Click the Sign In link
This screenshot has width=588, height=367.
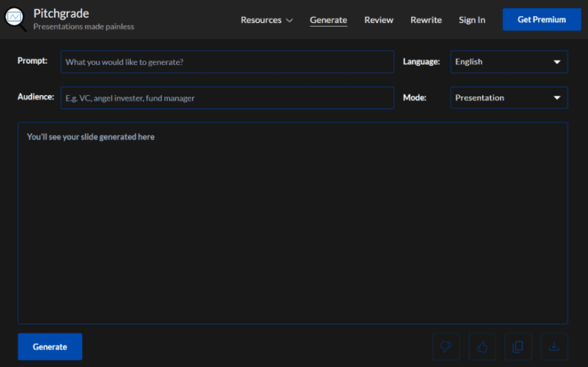point(472,20)
